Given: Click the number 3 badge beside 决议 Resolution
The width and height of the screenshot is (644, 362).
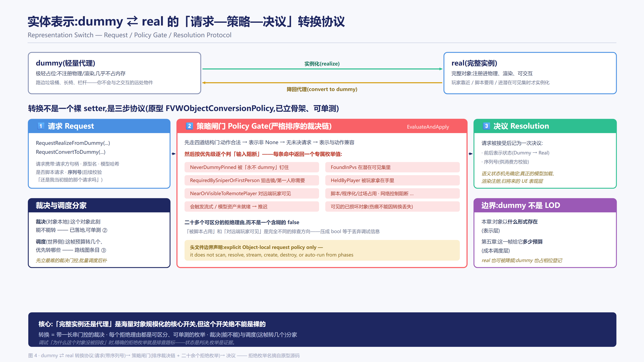Looking at the screenshot, I should pyautogui.click(x=486, y=126).
